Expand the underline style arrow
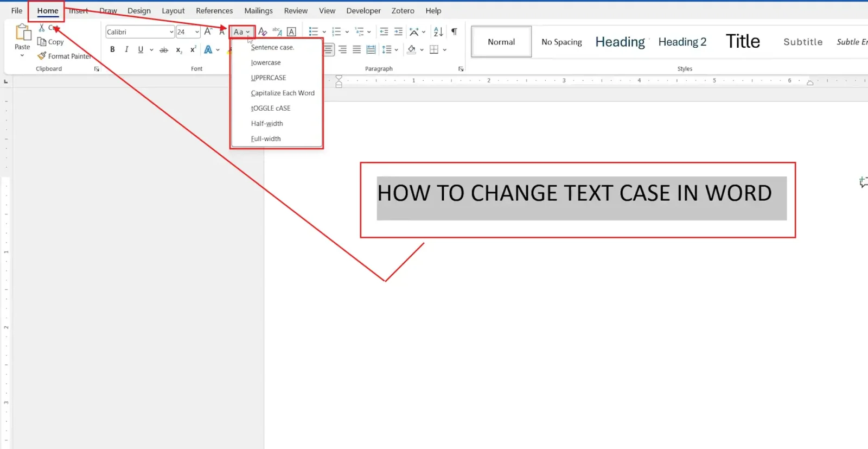868x449 pixels. click(x=151, y=50)
